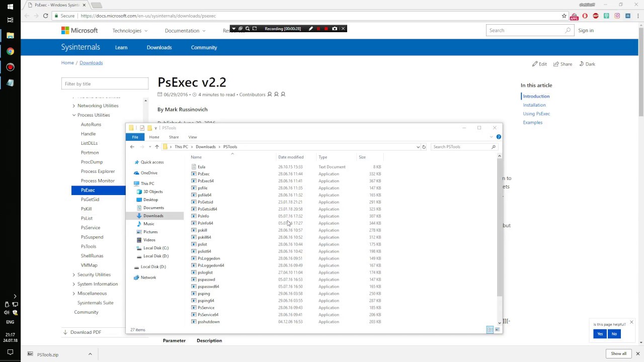Pause recording in the recorder toolbar
644x362 pixels.
tap(318, 29)
